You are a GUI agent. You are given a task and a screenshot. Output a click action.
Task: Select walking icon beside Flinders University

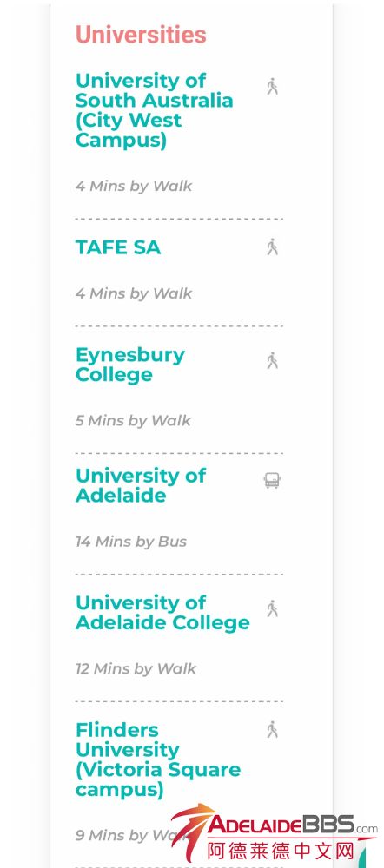(x=272, y=730)
